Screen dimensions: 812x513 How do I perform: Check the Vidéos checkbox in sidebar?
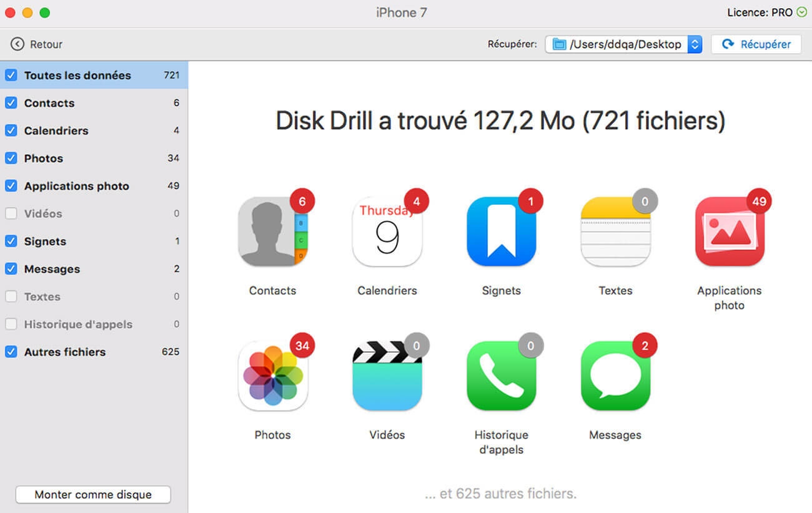(11, 213)
